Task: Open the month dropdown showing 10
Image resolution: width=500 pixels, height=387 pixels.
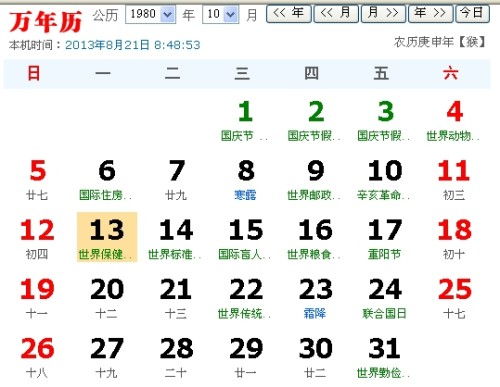Action: click(220, 14)
